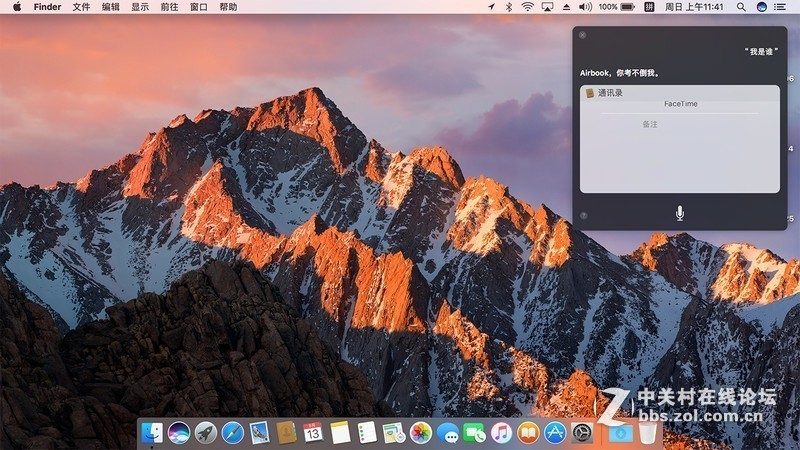Open the Trash in Dock
800x450 pixels.
pos(648,433)
